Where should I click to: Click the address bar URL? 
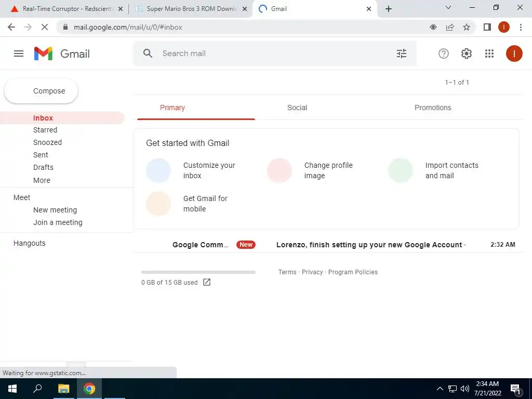pos(128,27)
